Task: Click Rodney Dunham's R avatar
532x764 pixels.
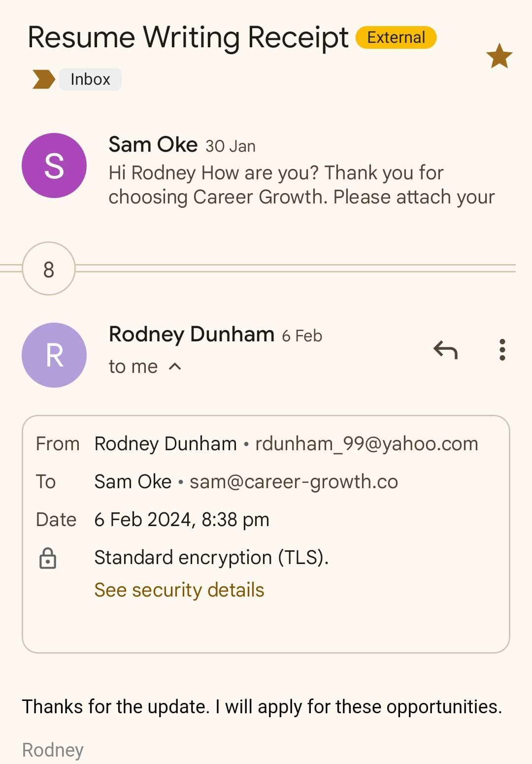Action: click(x=54, y=355)
